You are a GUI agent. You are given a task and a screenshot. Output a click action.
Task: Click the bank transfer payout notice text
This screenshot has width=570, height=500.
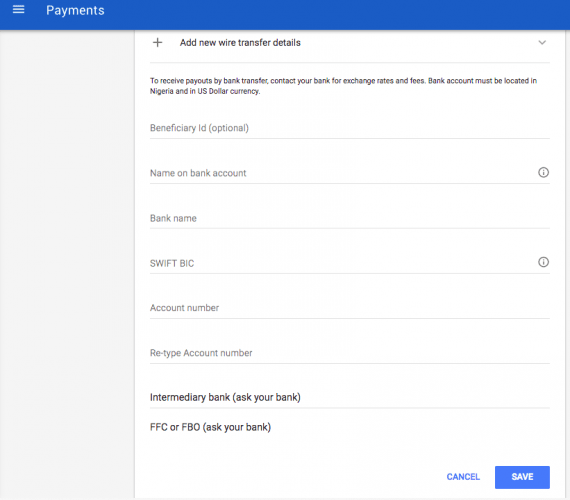(x=344, y=86)
